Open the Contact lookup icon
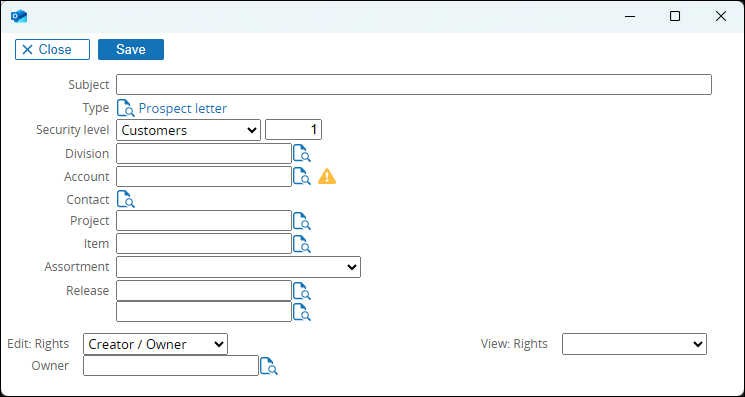Screen dimensions: 745x397 tap(126, 199)
